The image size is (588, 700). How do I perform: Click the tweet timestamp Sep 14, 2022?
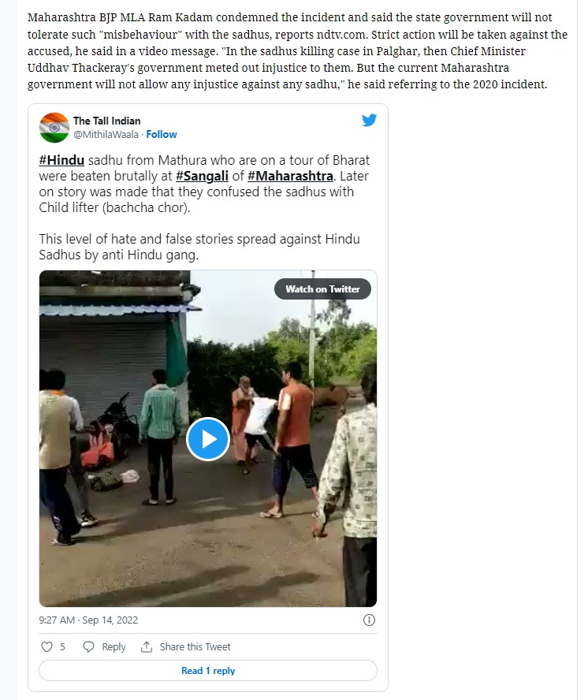pos(88,620)
